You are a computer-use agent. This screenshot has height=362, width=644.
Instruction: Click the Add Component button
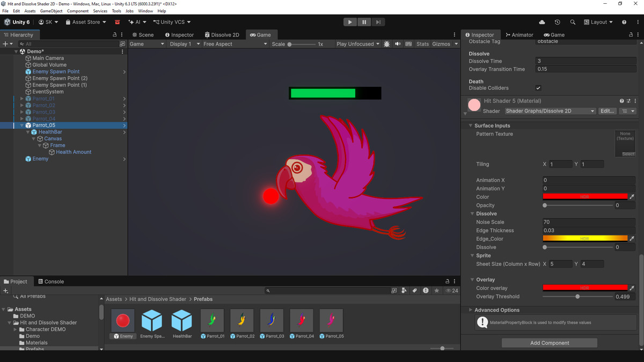click(550, 343)
